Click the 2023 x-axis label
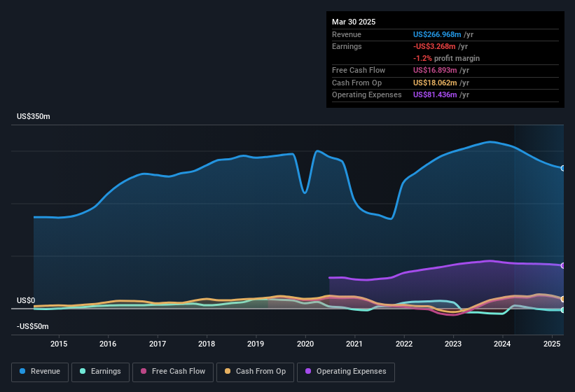 tap(453, 344)
